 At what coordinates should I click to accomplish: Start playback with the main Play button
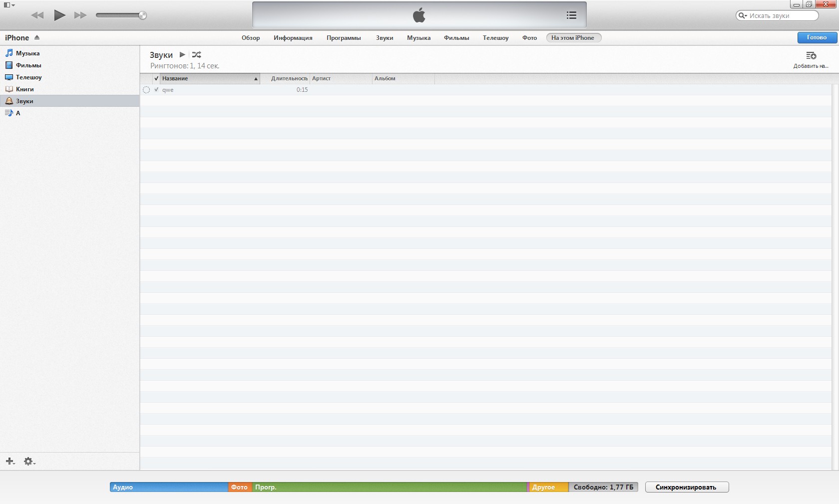pyautogui.click(x=59, y=15)
